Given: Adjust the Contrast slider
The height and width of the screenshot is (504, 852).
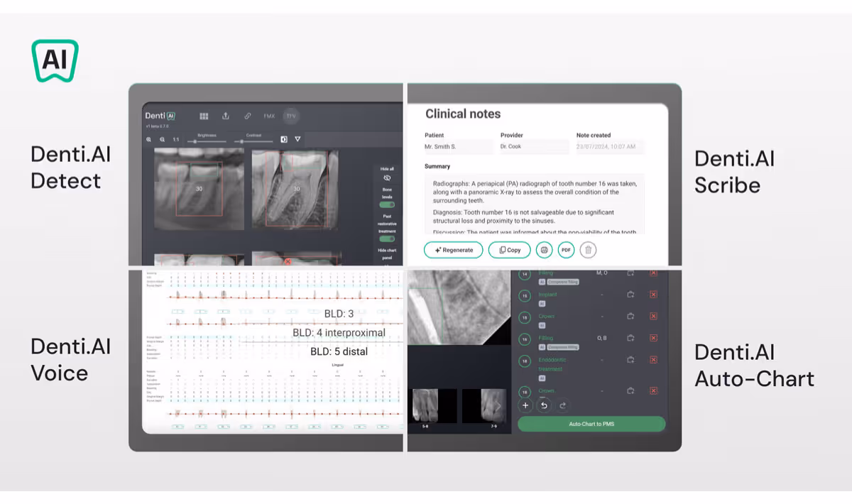Looking at the screenshot, I should [253, 141].
